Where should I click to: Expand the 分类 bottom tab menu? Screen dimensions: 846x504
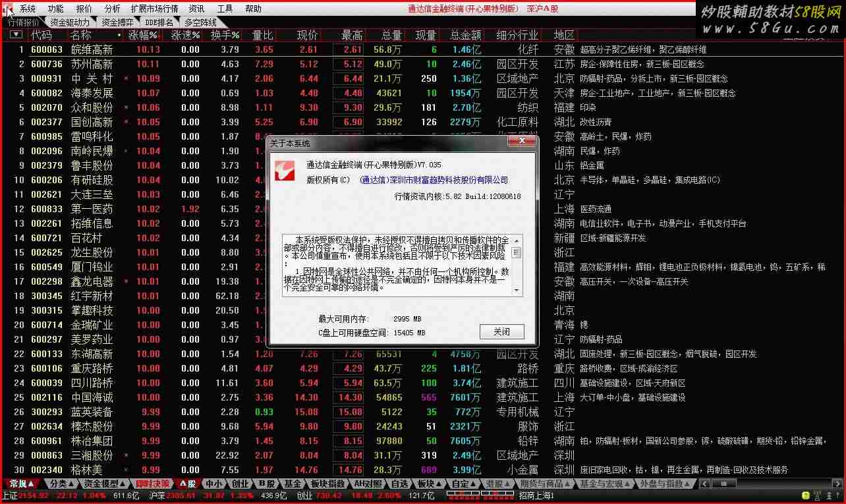61,484
